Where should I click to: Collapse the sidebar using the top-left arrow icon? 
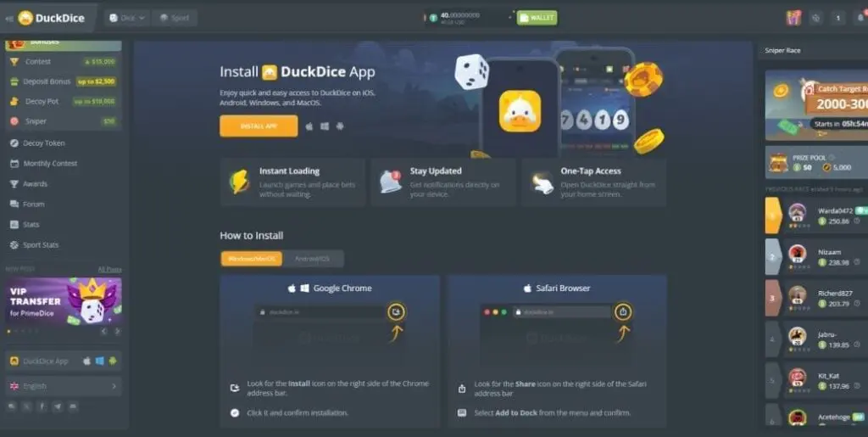click(x=9, y=18)
